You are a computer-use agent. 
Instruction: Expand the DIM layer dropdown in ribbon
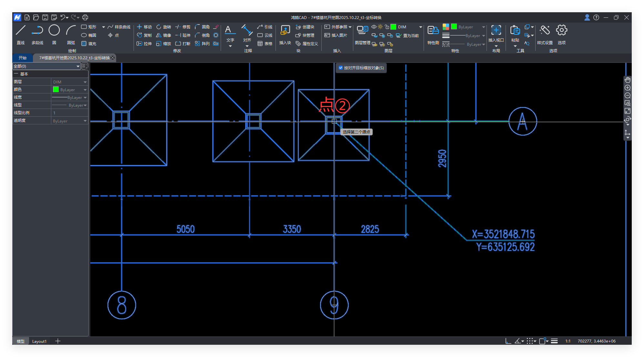[420, 27]
